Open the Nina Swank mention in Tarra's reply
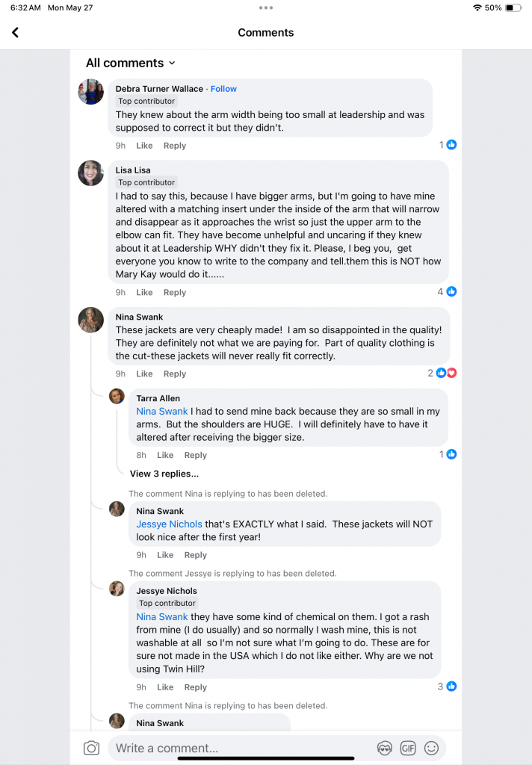This screenshot has height=765, width=532. tap(161, 411)
